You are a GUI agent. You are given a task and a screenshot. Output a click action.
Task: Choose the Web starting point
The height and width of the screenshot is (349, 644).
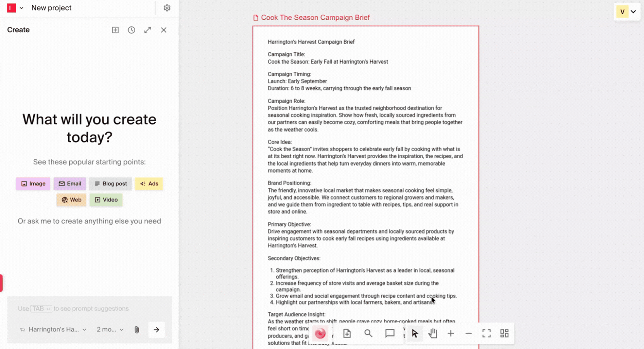point(71,200)
